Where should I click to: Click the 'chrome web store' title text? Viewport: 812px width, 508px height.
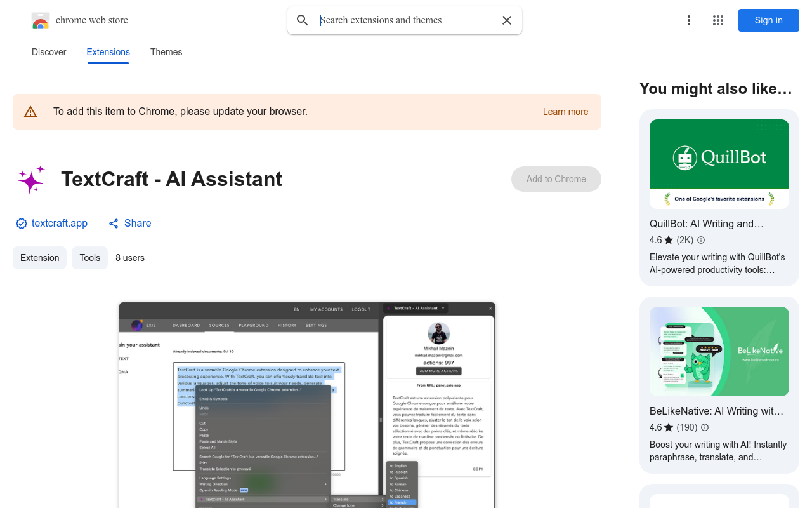92,20
